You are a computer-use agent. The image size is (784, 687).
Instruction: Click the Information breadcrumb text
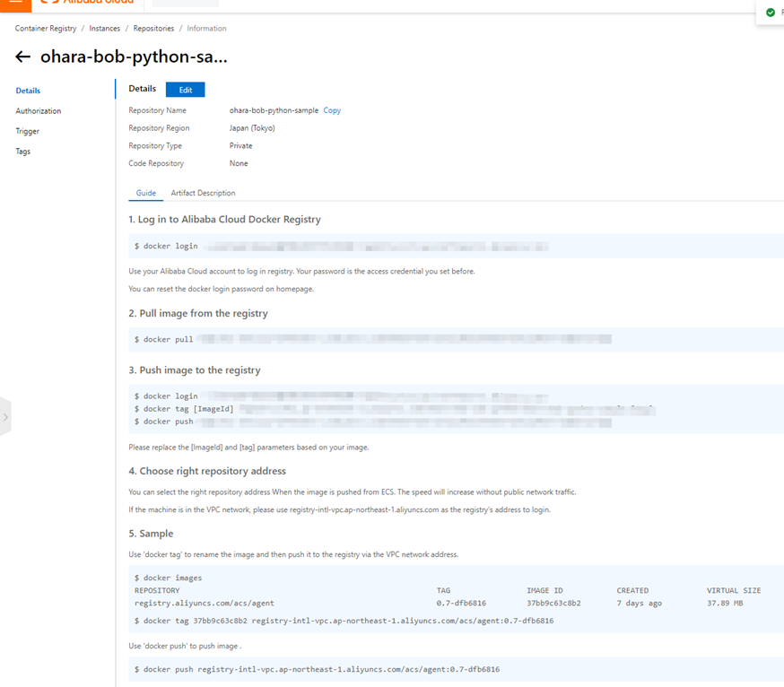point(206,29)
